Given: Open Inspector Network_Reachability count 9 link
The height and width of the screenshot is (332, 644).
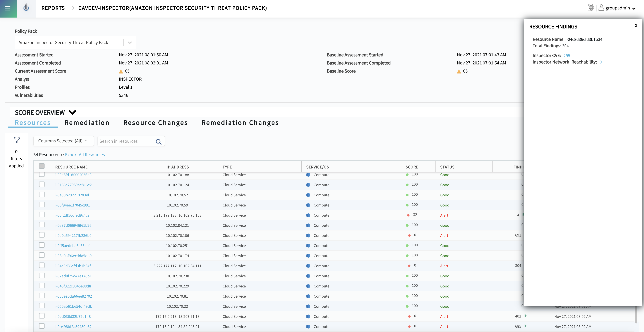Looking at the screenshot, I should (600, 62).
